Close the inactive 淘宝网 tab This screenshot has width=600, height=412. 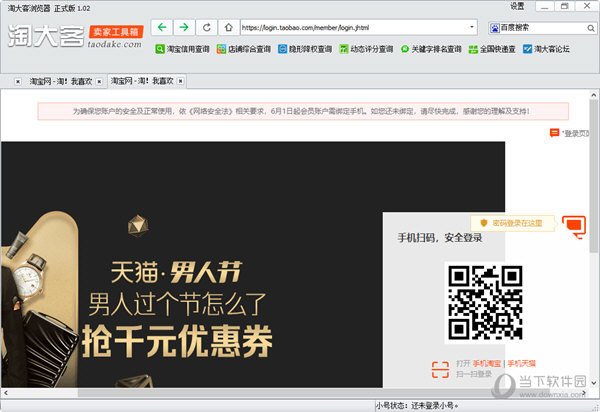[x=99, y=81]
